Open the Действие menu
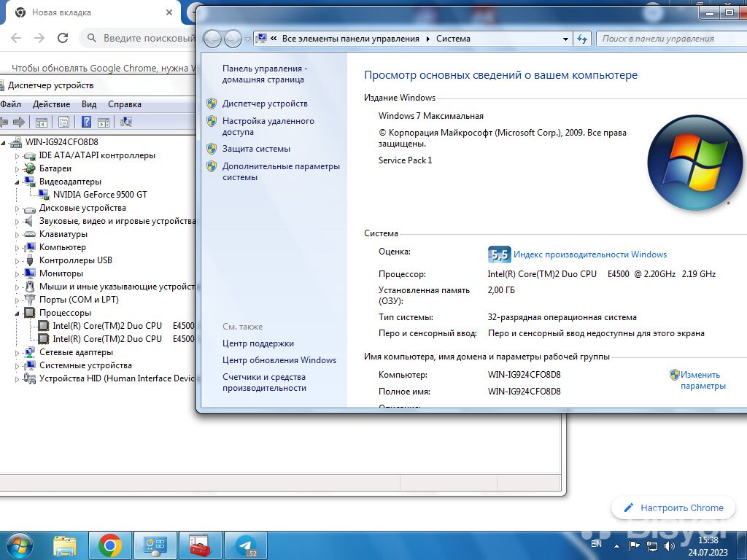This screenshot has height=560, width=747. click(52, 104)
